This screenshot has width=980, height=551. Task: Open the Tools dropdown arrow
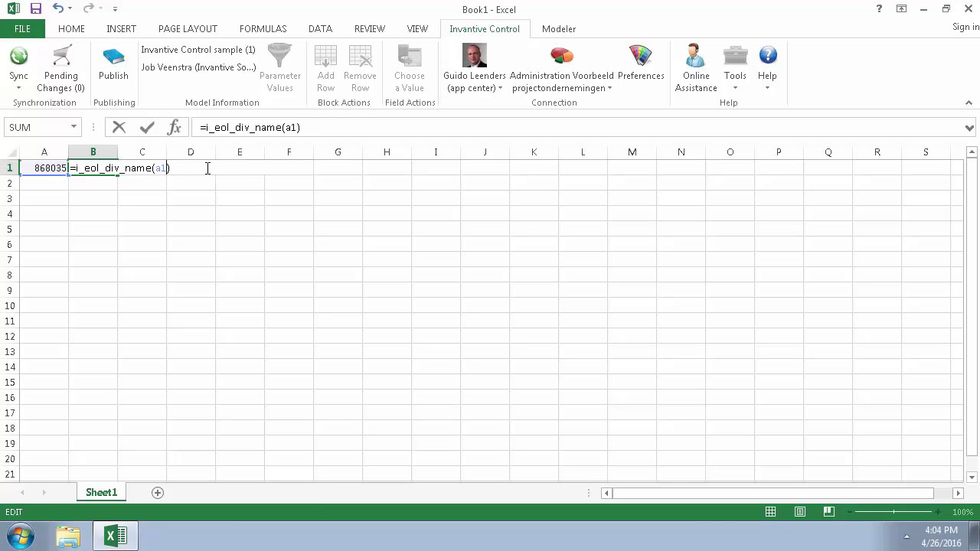tap(735, 88)
